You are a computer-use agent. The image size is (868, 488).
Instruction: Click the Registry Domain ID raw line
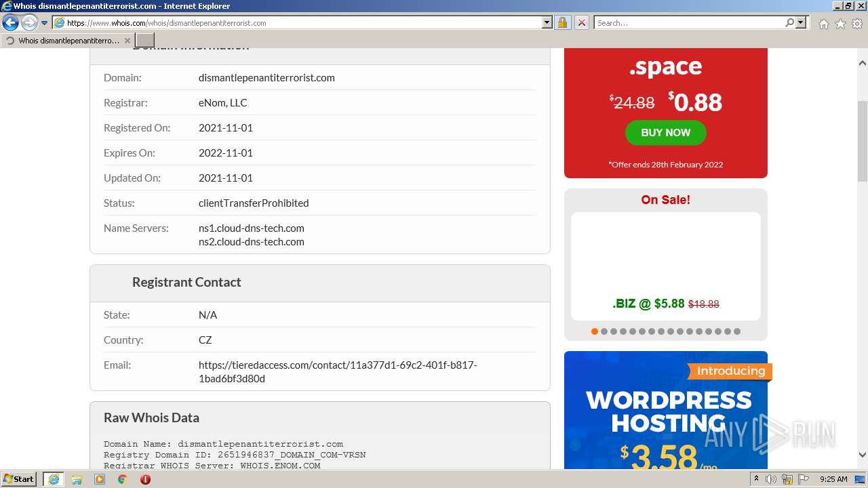coord(235,455)
